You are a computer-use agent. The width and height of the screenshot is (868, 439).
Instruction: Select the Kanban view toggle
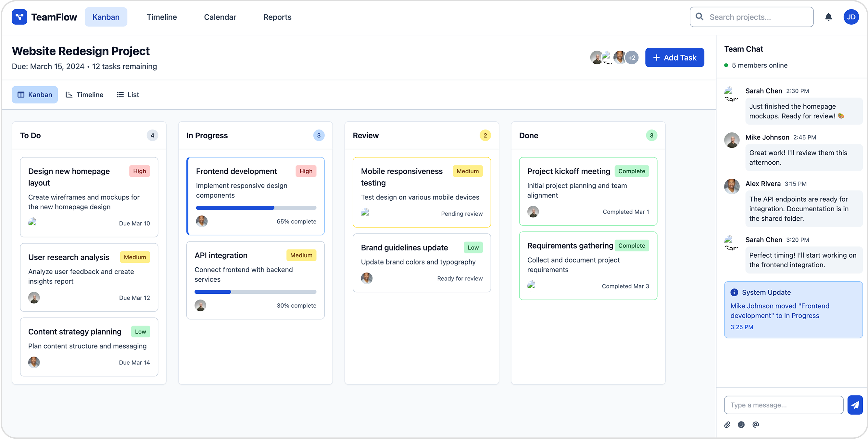tap(35, 95)
